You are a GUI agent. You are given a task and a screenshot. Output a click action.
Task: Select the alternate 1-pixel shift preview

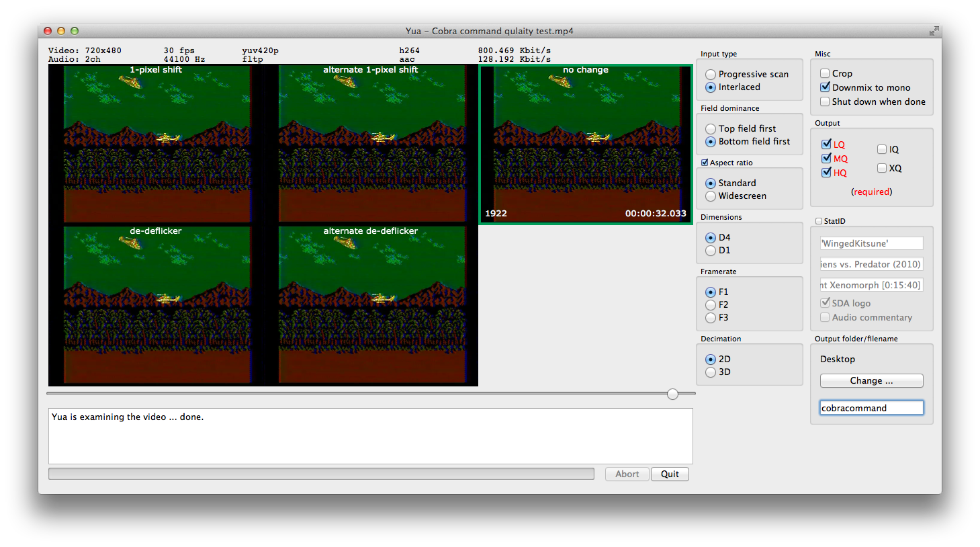click(x=371, y=144)
